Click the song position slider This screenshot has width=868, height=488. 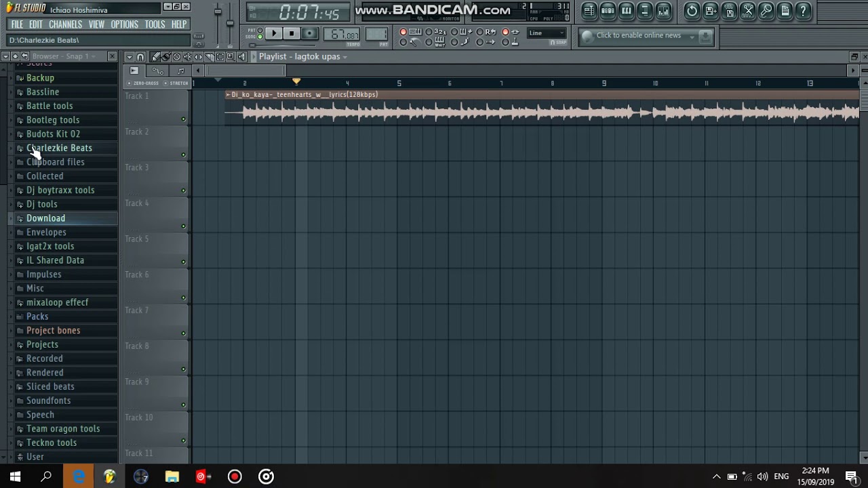point(282,45)
